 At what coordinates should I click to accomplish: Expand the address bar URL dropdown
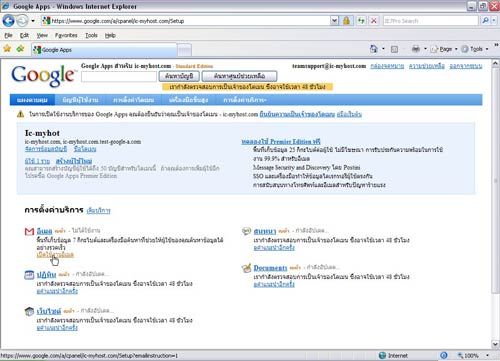tap(334, 21)
